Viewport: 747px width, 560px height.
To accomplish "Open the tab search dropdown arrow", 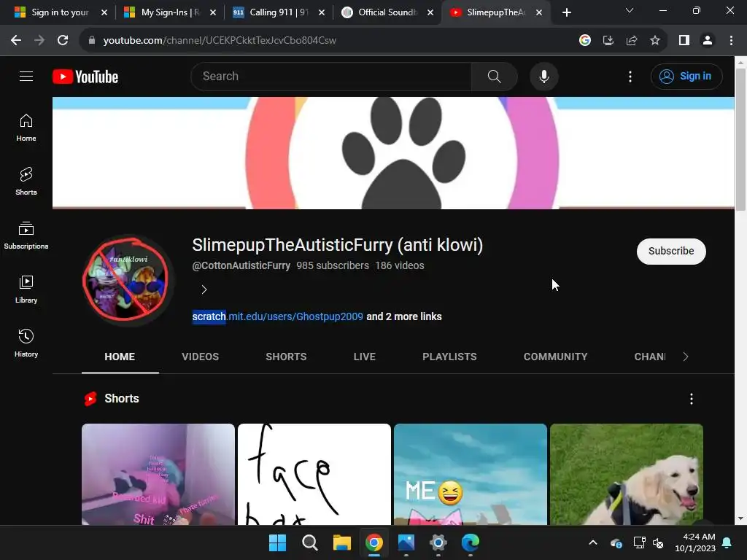I will click(x=630, y=10).
